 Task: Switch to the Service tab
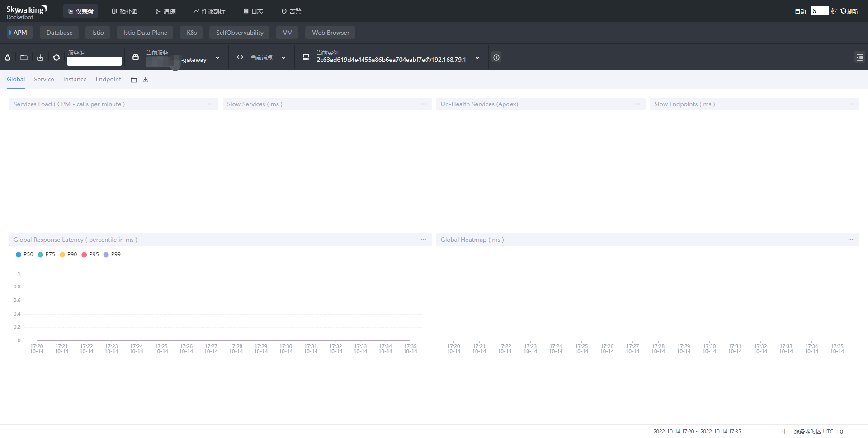click(44, 79)
